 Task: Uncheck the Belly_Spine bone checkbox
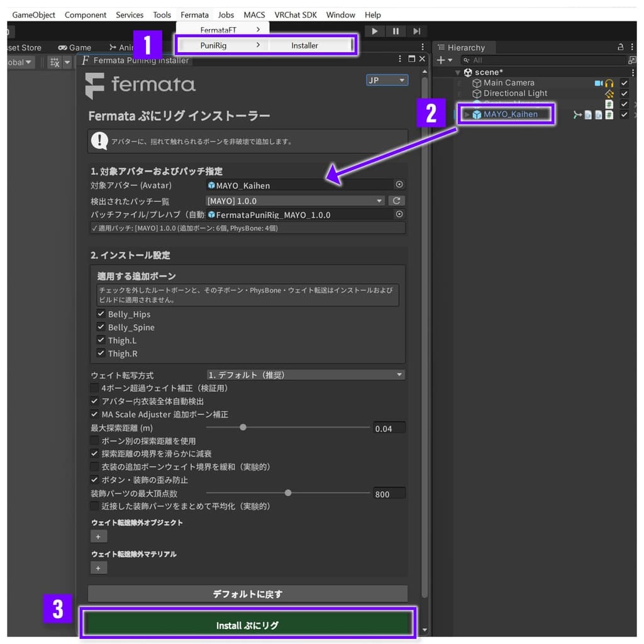point(101,327)
